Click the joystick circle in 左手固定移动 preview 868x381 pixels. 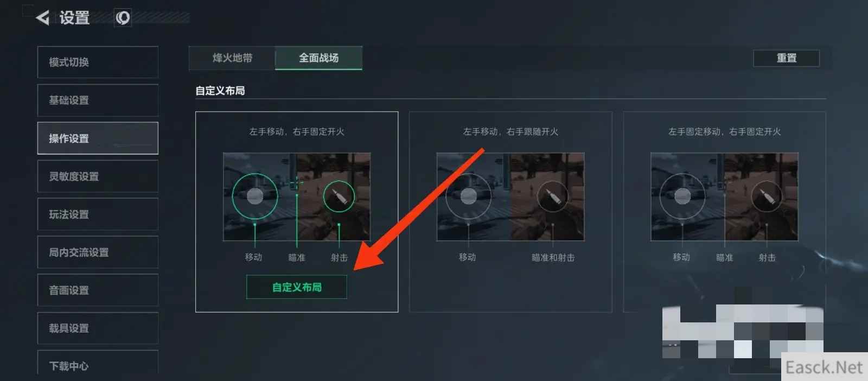[682, 196]
